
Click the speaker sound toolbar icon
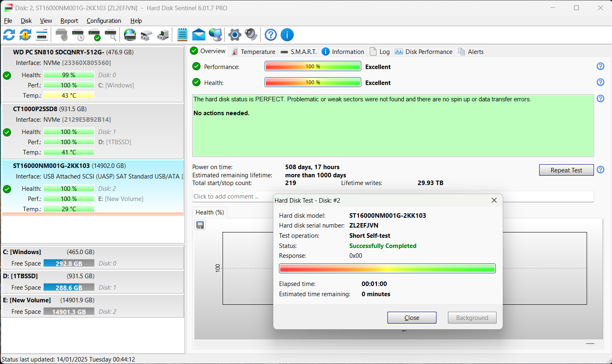point(251,35)
